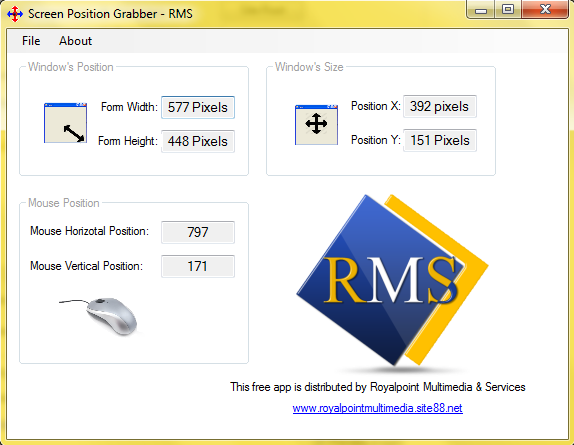Click the four-way move arrows icon

click(316, 124)
